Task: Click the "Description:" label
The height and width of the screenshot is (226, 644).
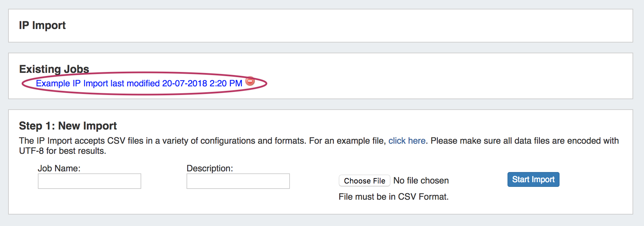Action: [x=210, y=168]
